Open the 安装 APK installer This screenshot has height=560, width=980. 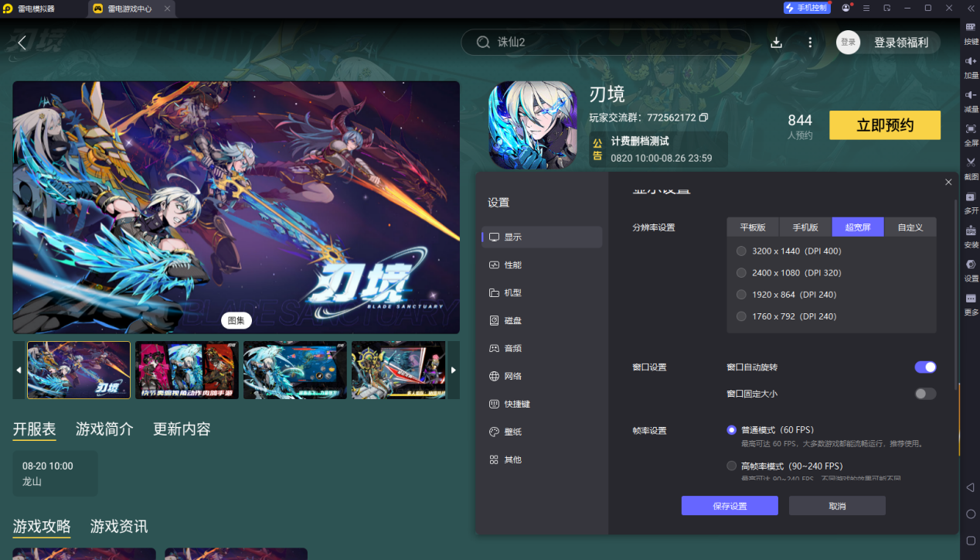click(971, 235)
